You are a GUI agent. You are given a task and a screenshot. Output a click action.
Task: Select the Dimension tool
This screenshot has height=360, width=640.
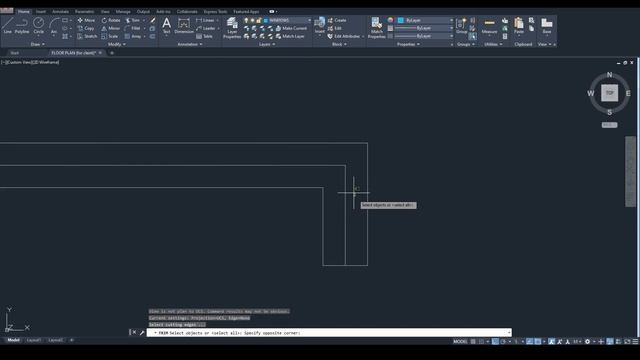click(184, 25)
